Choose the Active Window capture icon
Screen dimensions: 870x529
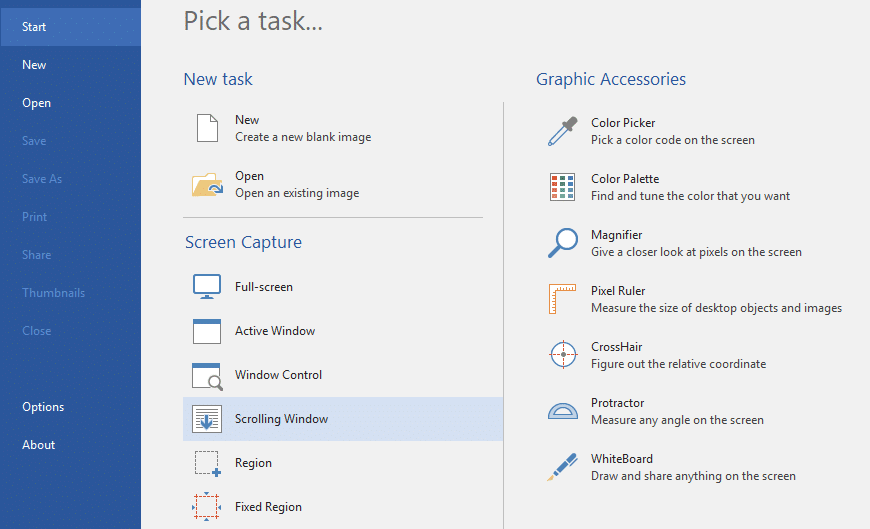[x=207, y=331]
